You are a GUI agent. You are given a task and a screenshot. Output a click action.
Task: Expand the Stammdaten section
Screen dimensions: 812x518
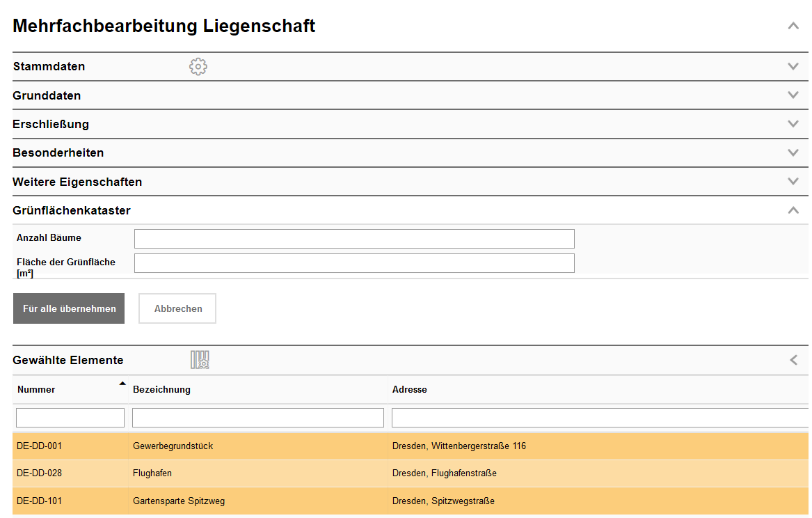793,66
